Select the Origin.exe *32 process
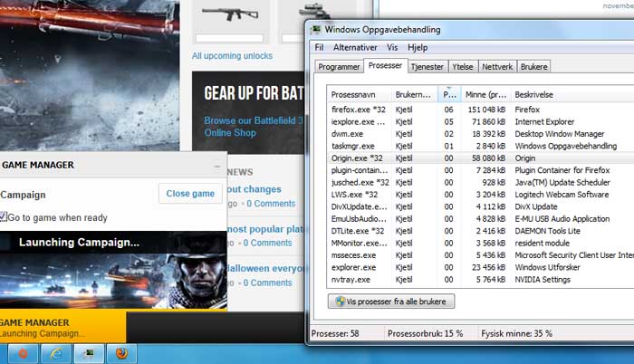634x364 pixels. click(x=481, y=158)
